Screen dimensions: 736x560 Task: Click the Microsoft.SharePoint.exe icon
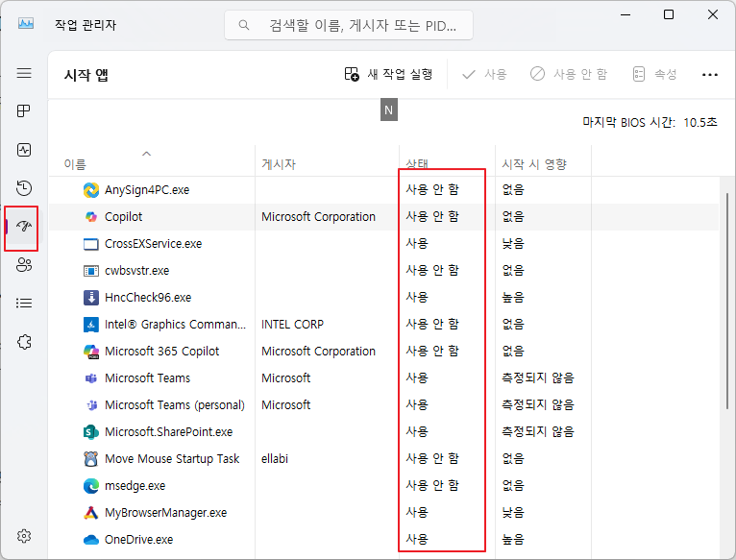pos(91,432)
